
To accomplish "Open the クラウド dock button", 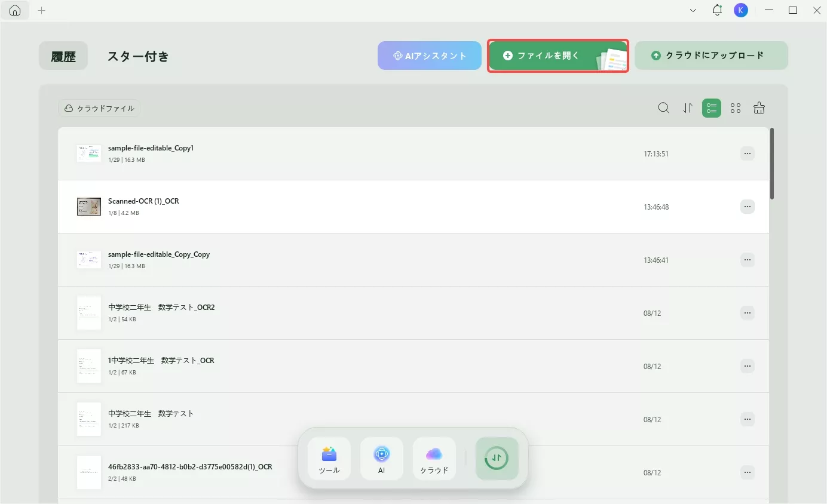I will (434, 459).
